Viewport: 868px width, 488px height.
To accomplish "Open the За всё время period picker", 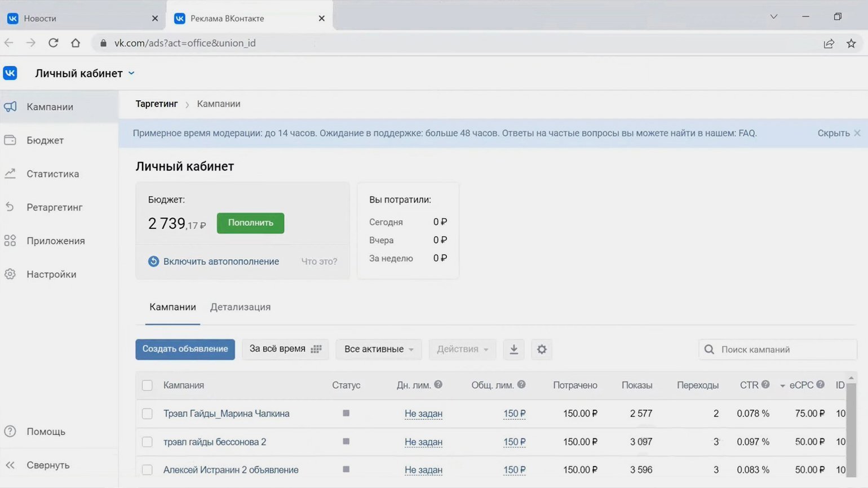I will tap(285, 349).
